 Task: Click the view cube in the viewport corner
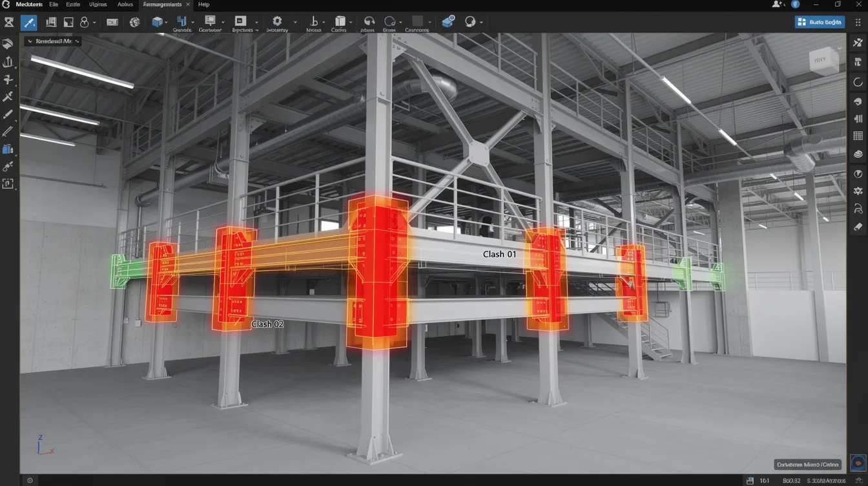point(823,61)
